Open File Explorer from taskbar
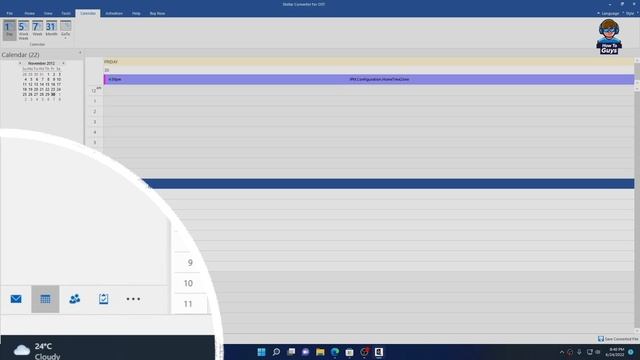The height and width of the screenshot is (360, 640). click(x=320, y=352)
